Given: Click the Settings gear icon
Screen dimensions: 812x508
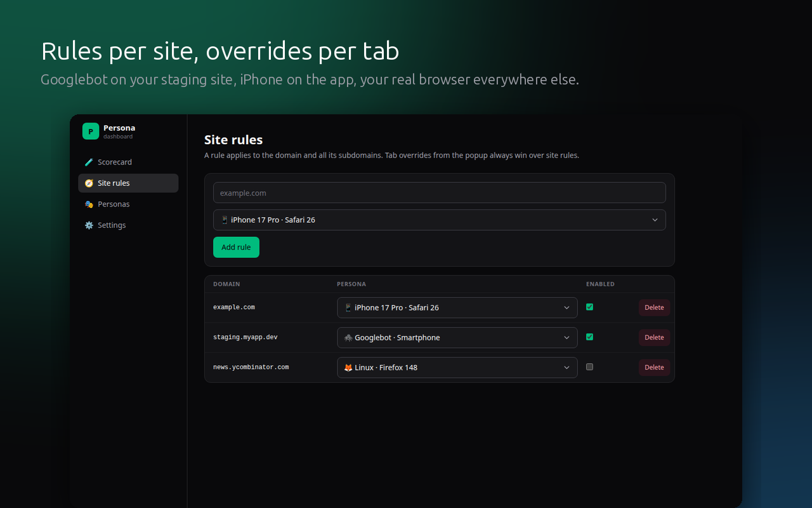Looking at the screenshot, I should pyautogui.click(x=89, y=225).
